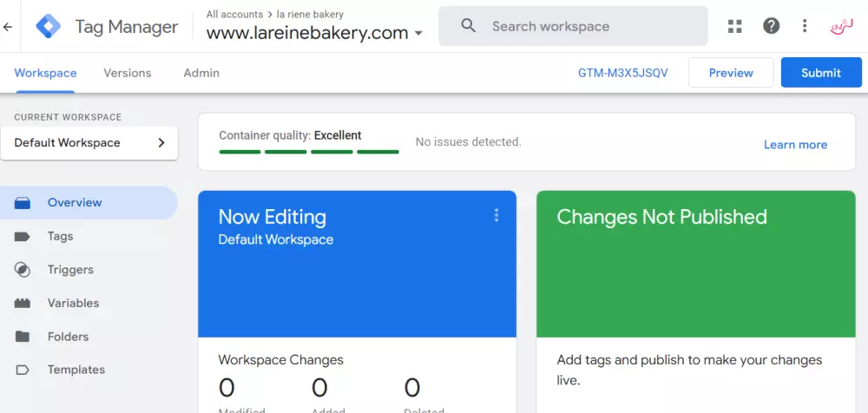
Task: Click the Preview button
Action: coord(731,73)
